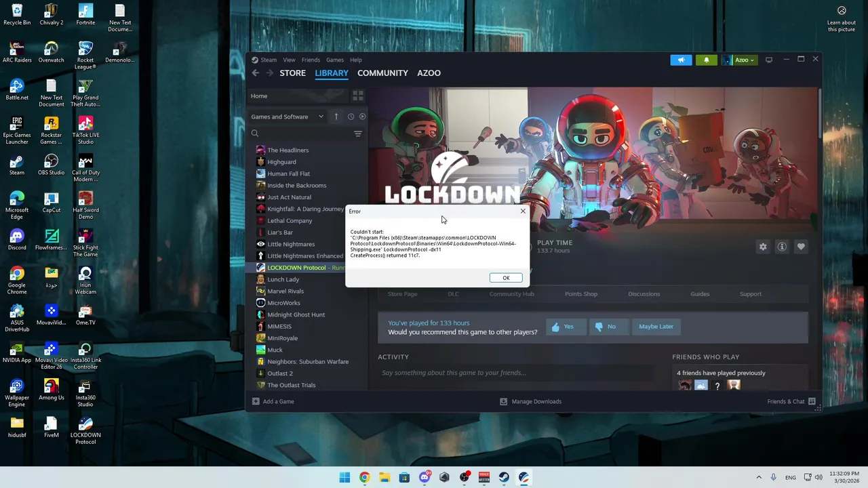Click Steam window vertical scrollbar
Image resolution: width=868 pixels, height=488 pixels.
(x=819, y=112)
